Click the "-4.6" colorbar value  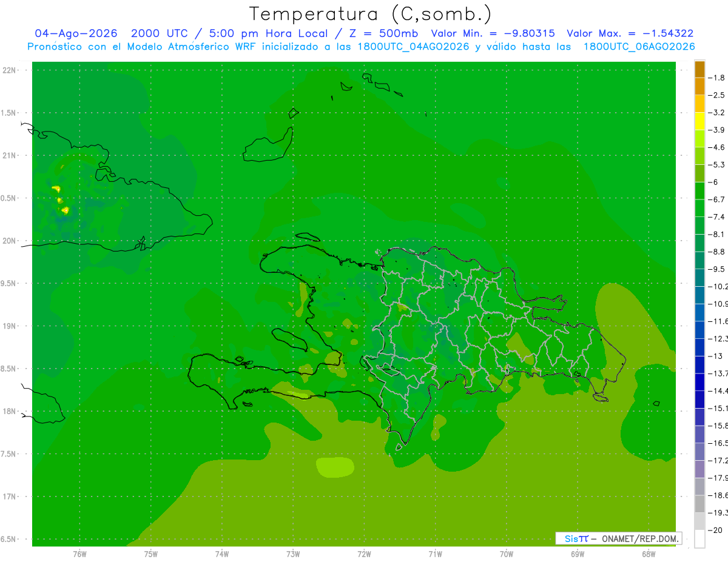716,147
